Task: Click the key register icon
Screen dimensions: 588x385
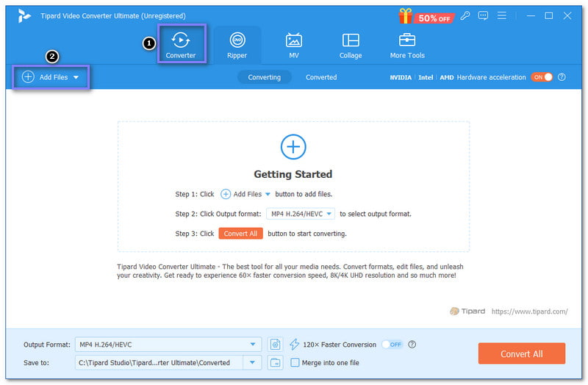Action: [466, 15]
